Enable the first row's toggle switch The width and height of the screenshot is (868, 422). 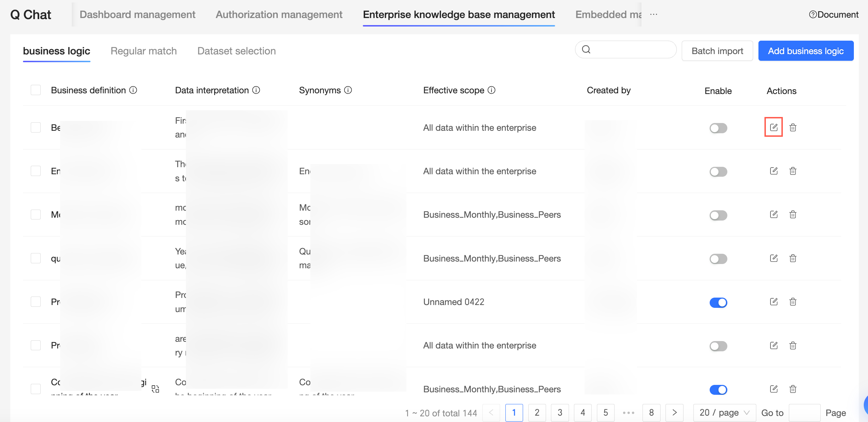(x=718, y=128)
